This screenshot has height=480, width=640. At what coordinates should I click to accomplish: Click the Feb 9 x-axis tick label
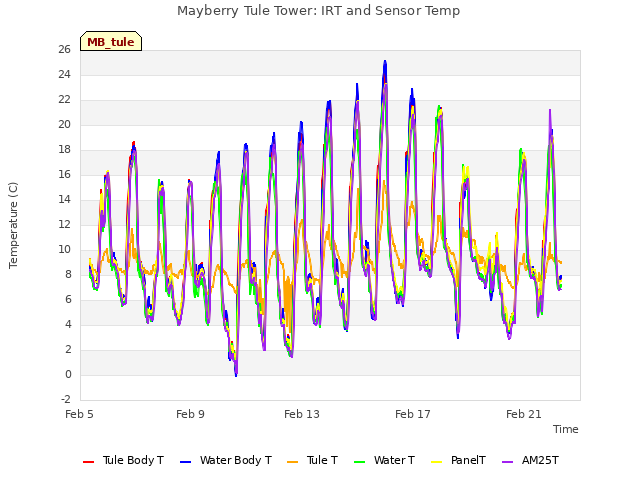pos(190,414)
